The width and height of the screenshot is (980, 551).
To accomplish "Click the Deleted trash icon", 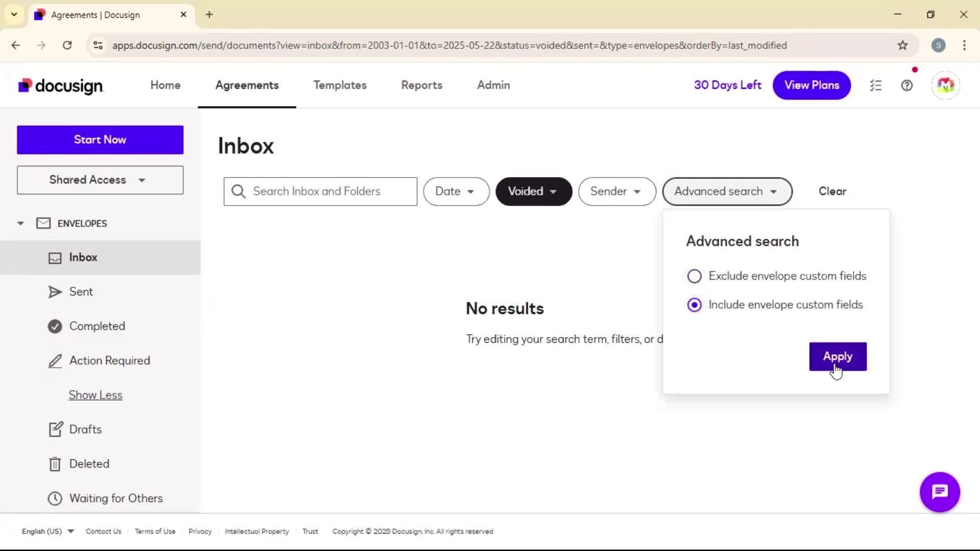I will [x=55, y=464].
